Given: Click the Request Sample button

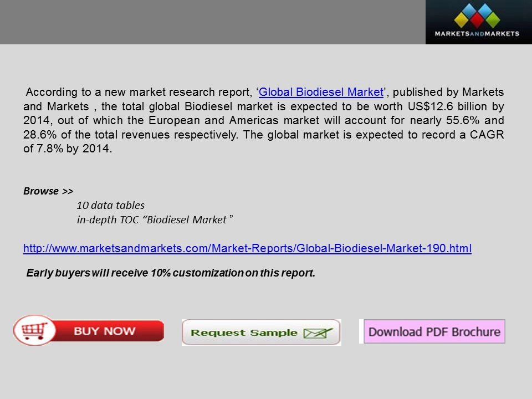Looking at the screenshot, I should click(x=261, y=332).
